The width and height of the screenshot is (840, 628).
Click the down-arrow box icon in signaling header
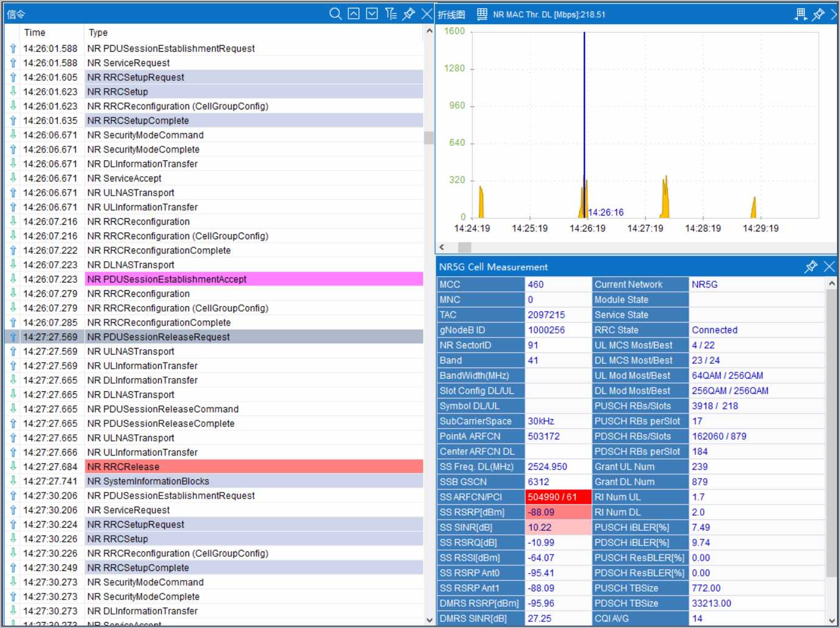372,14
